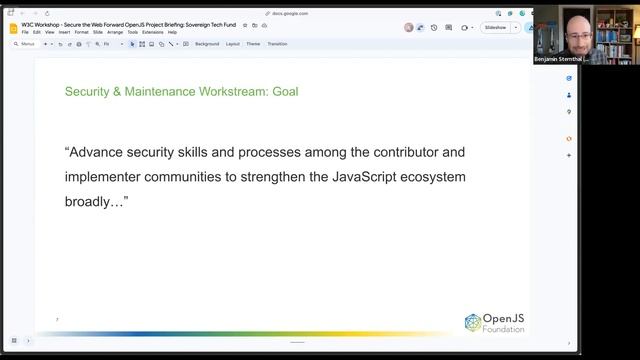
Task: Choose the Select cursor tool
Action: (x=132, y=44)
